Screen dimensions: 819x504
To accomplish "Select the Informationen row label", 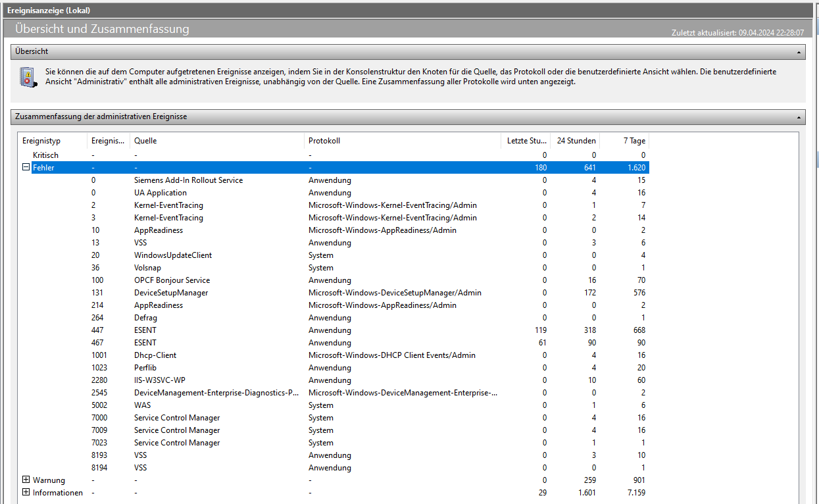I will pyautogui.click(x=58, y=493).
